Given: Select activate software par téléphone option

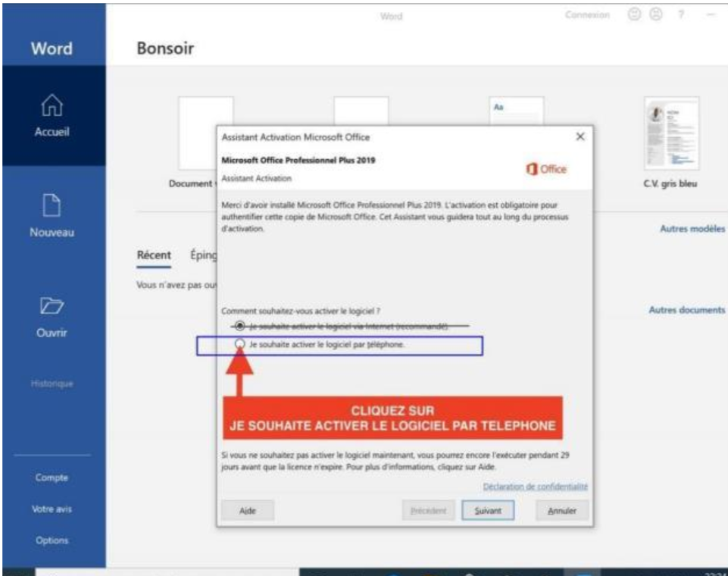Looking at the screenshot, I should point(239,344).
